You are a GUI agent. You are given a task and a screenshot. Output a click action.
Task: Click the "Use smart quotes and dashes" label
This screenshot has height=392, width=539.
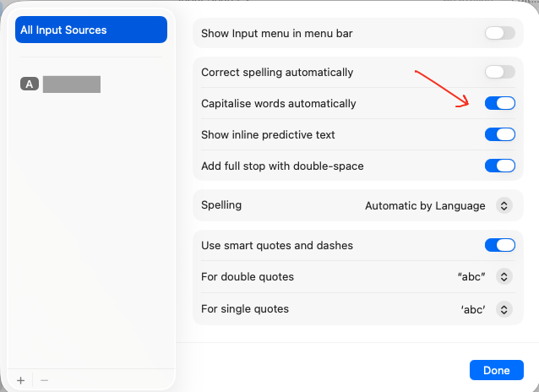click(x=277, y=246)
